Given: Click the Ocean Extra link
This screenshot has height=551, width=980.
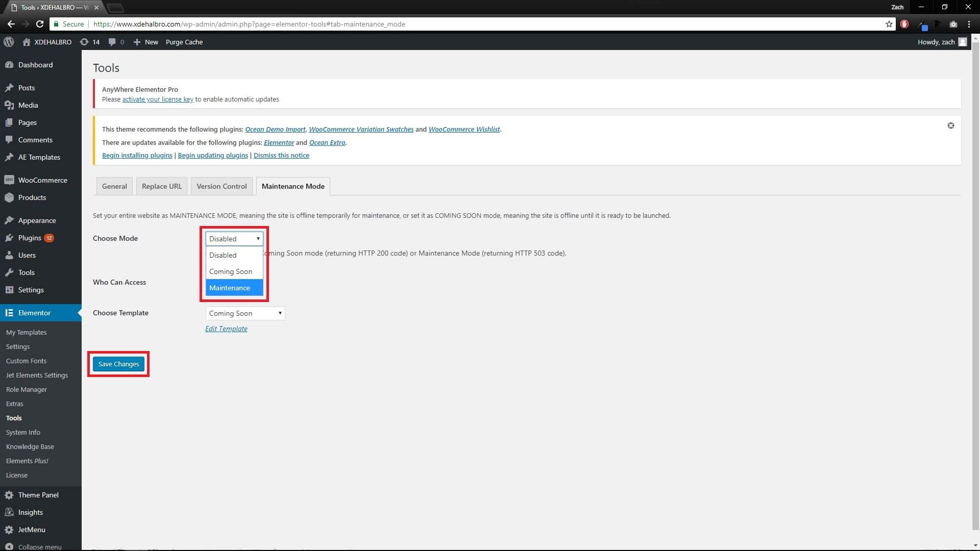Looking at the screenshot, I should pyautogui.click(x=327, y=142).
